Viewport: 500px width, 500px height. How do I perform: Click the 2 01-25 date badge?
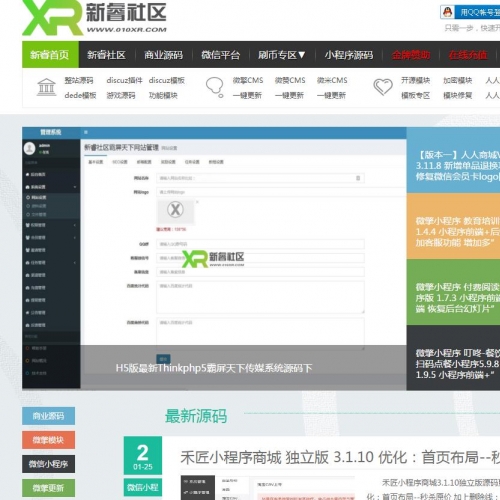143,455
